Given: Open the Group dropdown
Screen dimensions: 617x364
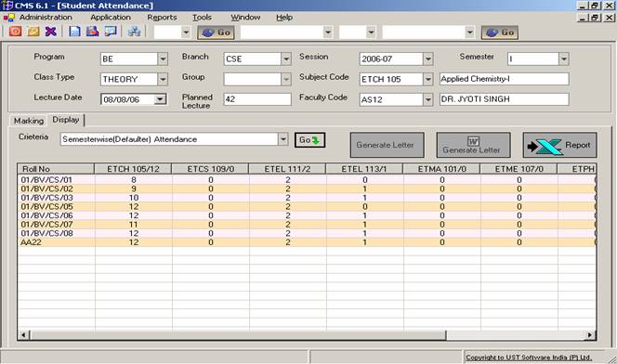Looking at the screenshot, I should [x=286, y=80].
